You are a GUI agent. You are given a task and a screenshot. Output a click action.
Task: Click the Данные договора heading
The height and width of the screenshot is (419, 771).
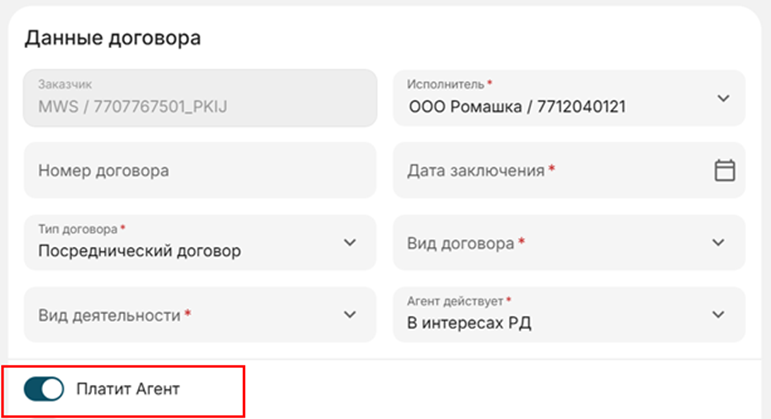(112, 39)
